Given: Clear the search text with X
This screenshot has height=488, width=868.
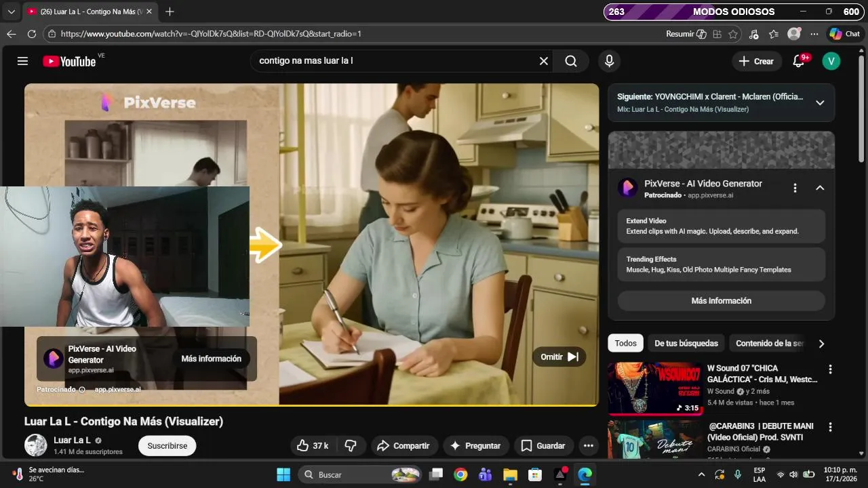Looking at the screenshot, I should click(x=543, y=61).
